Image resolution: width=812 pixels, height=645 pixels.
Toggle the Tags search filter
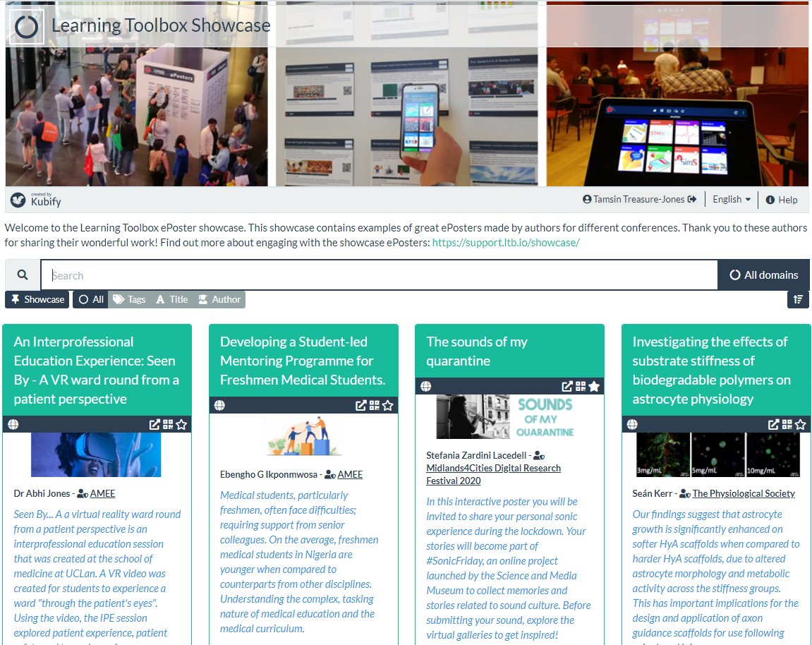pos(128,299)
